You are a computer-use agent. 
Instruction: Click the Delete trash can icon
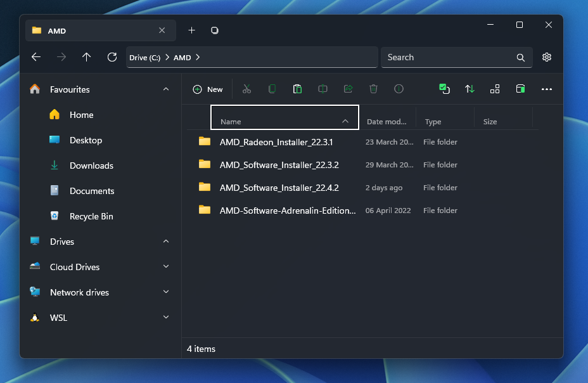tap(373, 89)
